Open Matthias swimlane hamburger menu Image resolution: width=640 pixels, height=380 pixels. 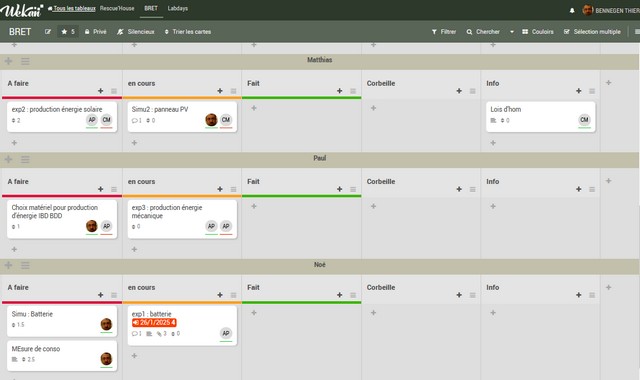click(x=25, y=61)
